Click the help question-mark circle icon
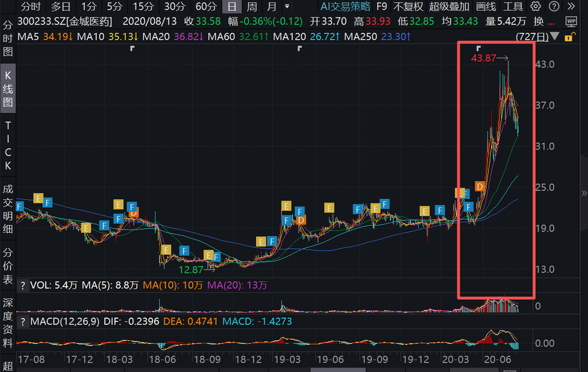This screenshot has width=588, height=372. 553,7
